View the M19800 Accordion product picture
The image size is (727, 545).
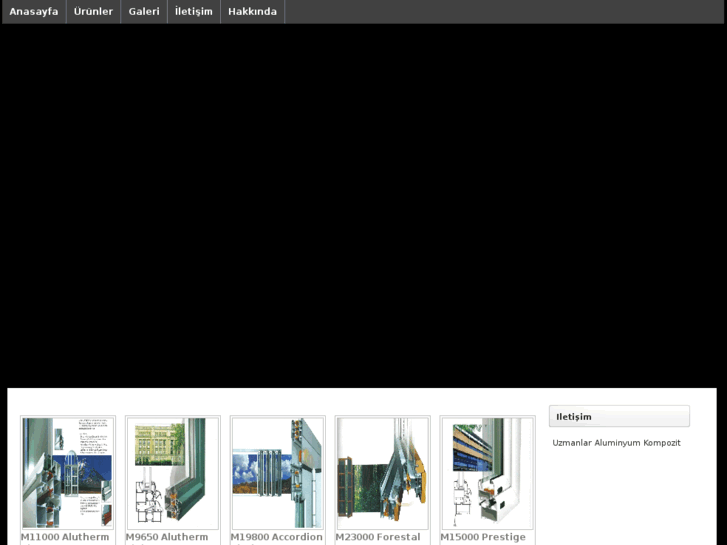278,473
